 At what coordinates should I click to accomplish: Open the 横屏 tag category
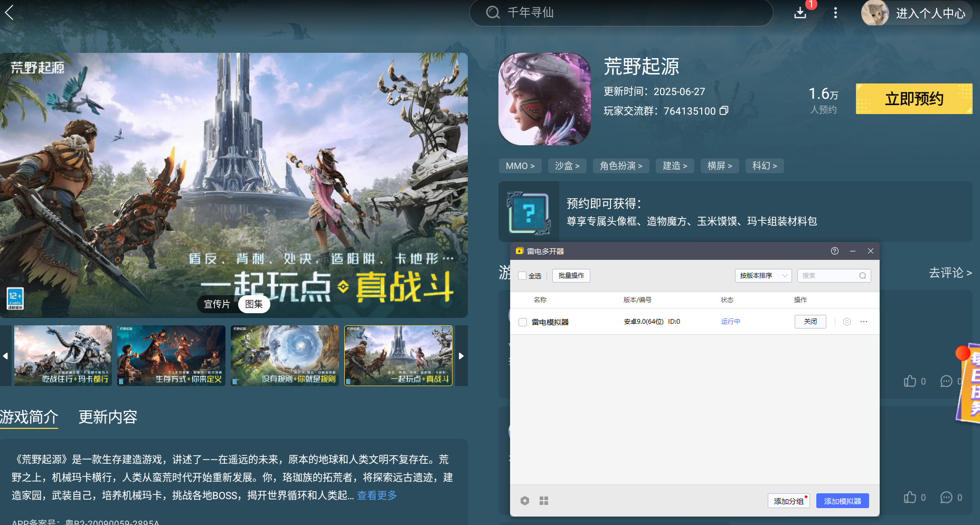pyautogui.click(x=720, y=166)
